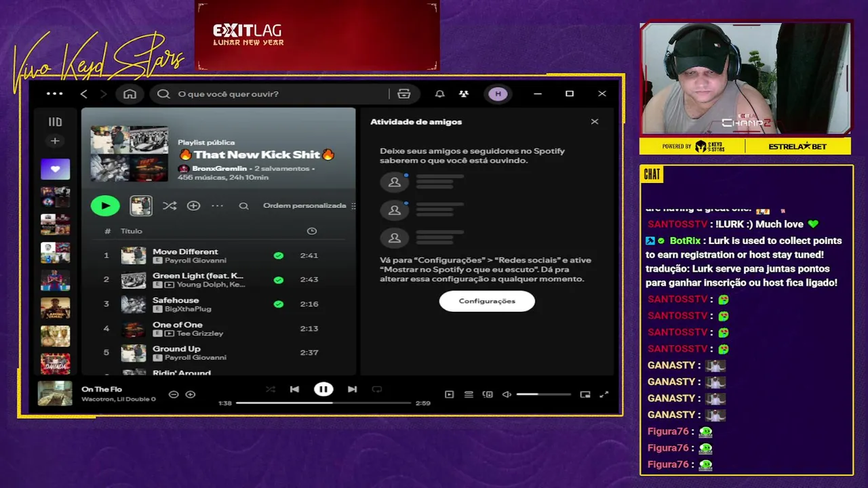Hide current song with minus circle icon
This screenshot has height=488, width=868.
click(174, 394)
